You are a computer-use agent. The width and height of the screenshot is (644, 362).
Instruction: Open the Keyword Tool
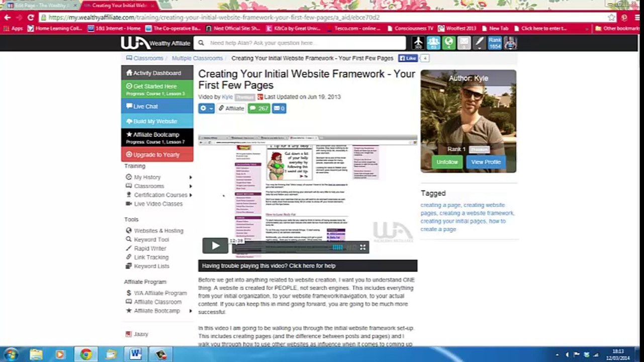pyautogui.click(x=147, y=240)
